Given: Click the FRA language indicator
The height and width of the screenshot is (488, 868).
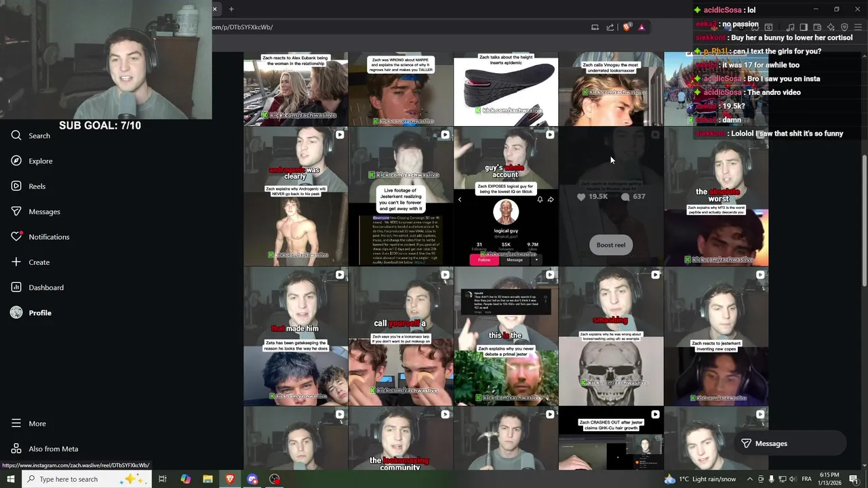Looking at the screenshot, I should [x=807, y=479].
